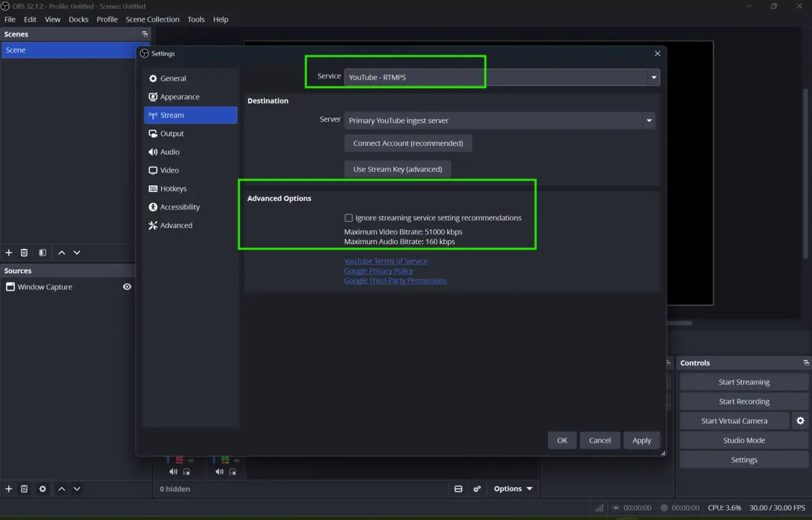Open Google Privacy Policy link
Image resolution: width=812 pixels, height=520 pixels.
point(378,270)
